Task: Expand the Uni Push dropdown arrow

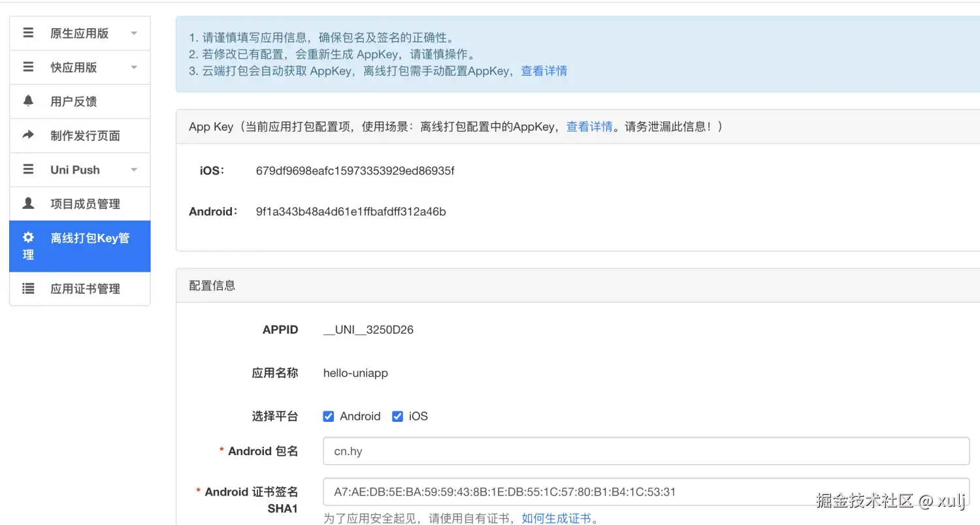Action: pyautogui.click(x=134, y=170)
